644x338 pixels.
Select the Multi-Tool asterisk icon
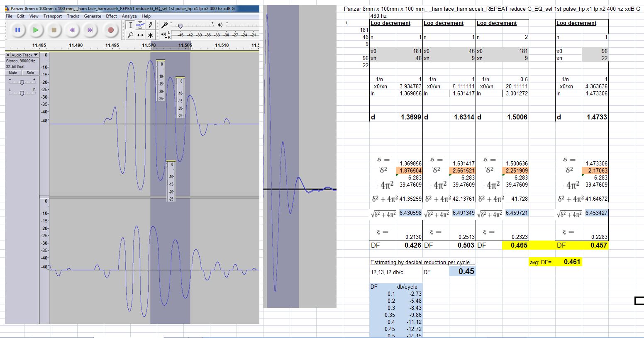pyautogui.click(x=151, y=35)
